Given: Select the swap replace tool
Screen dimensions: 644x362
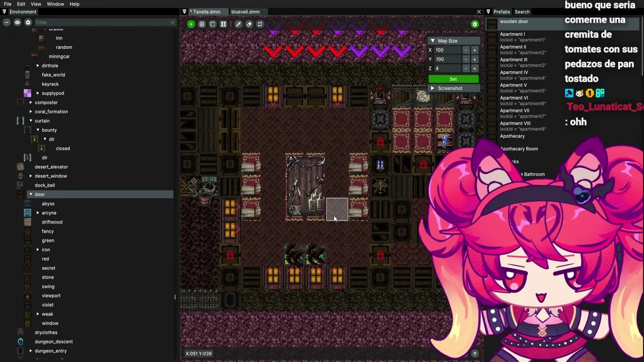Looking at the screenshot, I should click(x=260, y=24).
